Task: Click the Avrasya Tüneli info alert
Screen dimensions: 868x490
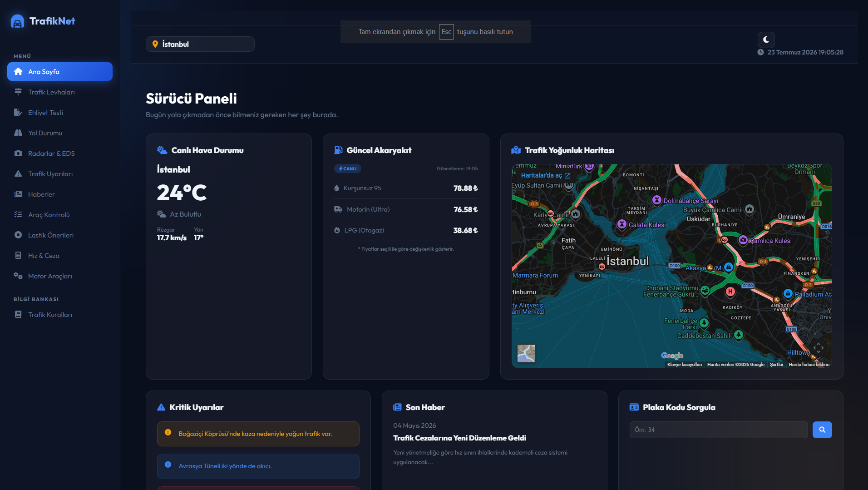Action: click(258, 466)
